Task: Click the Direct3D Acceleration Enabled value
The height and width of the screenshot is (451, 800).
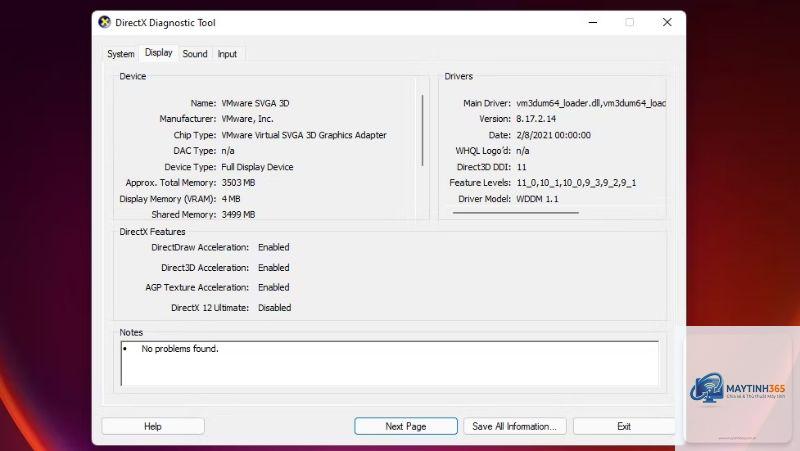Action: coord(273,268)
